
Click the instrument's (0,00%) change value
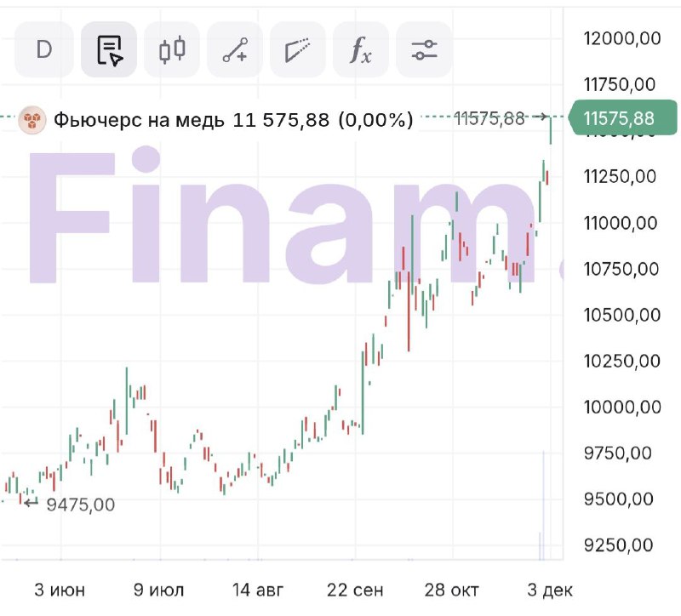click(x=375, y=120)
